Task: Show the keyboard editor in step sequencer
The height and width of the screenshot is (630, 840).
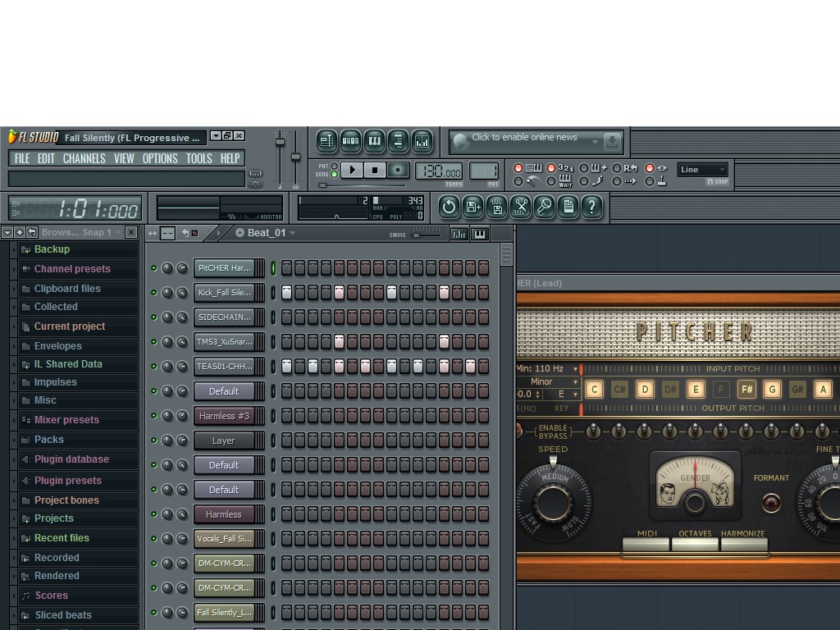Action: point(479,234)
